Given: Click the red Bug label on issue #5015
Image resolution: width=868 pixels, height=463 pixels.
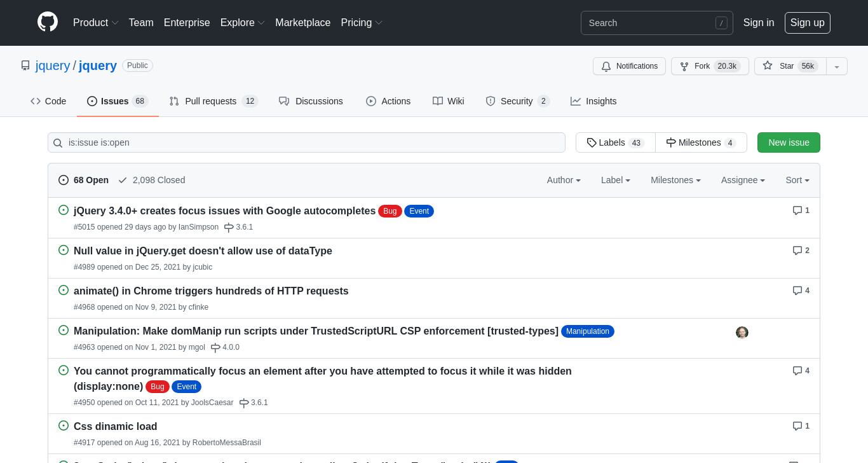Looking at the screenshot, I should tap(390, 211).
